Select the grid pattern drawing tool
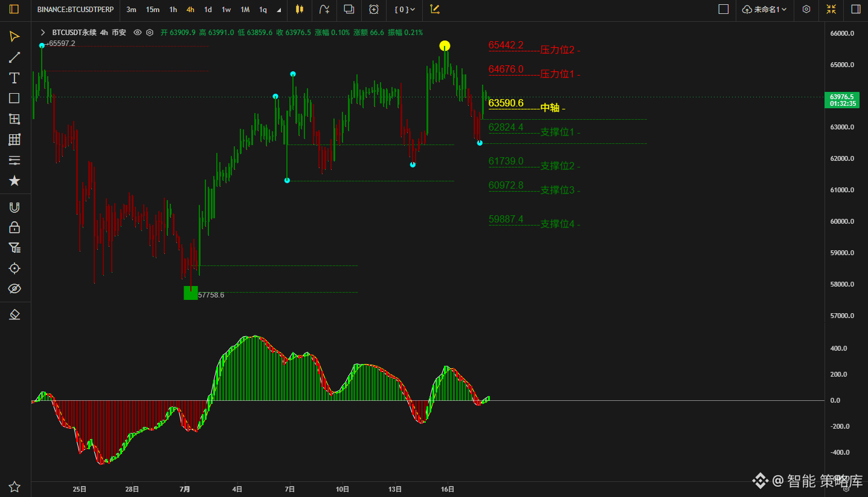The image size is (868, 497). [14, 140]
